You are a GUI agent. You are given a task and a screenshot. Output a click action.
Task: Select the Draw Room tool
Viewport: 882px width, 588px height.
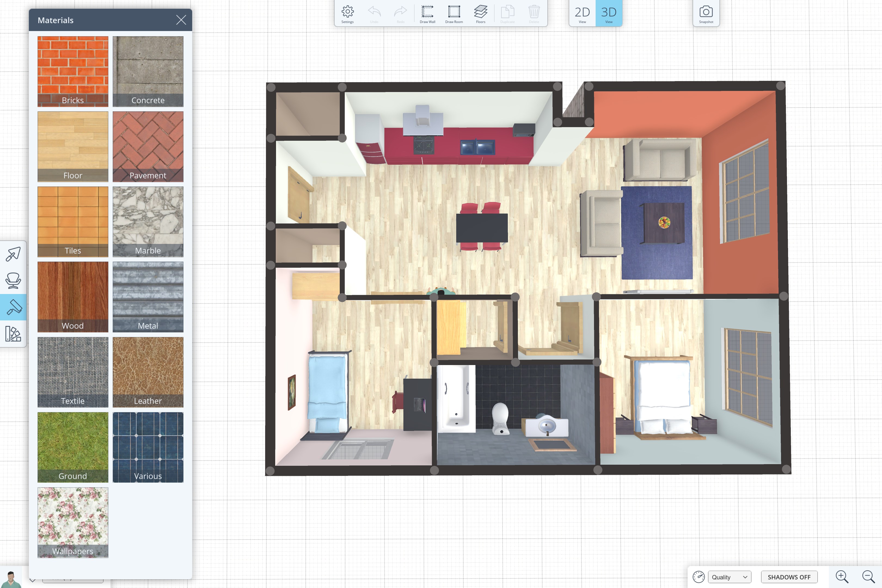(454, 14)
